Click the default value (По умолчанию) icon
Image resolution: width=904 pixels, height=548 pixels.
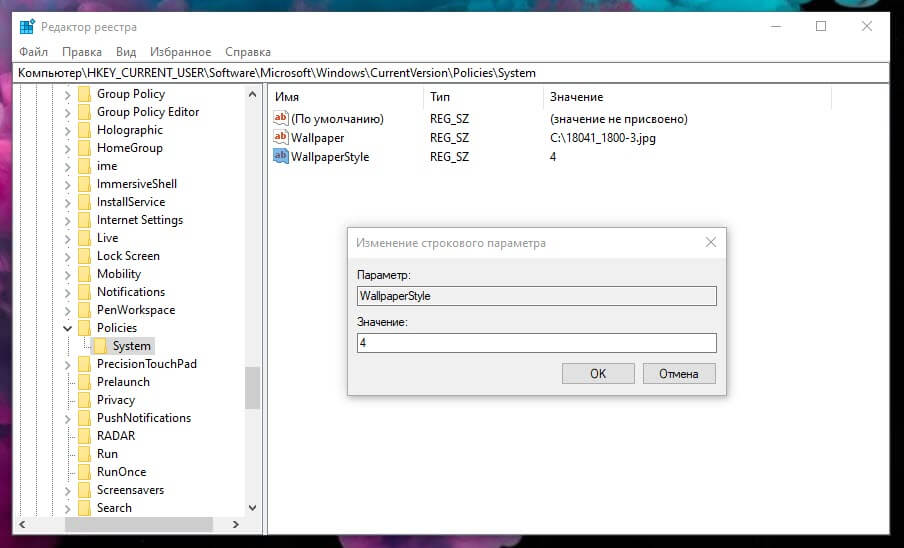pyautogui.click(x=281, y=118)
